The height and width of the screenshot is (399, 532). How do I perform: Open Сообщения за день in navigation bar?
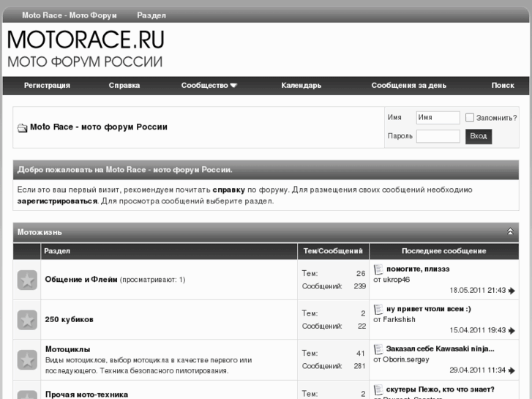[x=408, y=86]
